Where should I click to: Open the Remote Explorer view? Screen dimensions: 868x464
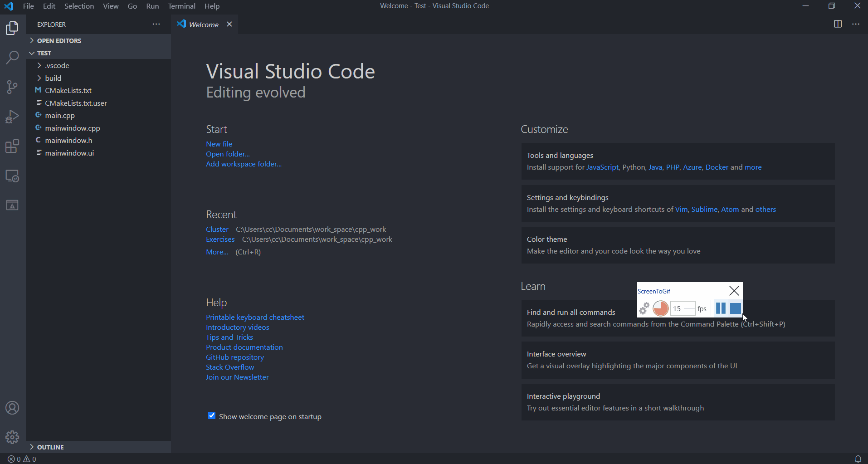pyautogui.click(x=12, y=176)
